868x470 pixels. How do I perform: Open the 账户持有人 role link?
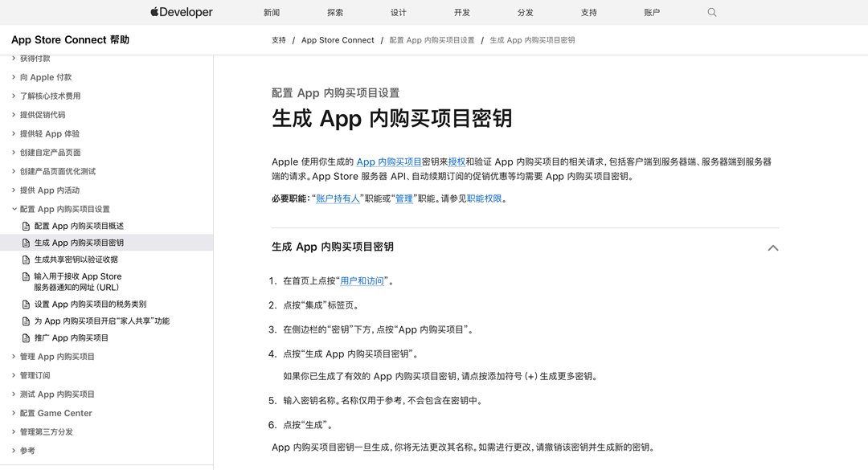pos(338,198)
